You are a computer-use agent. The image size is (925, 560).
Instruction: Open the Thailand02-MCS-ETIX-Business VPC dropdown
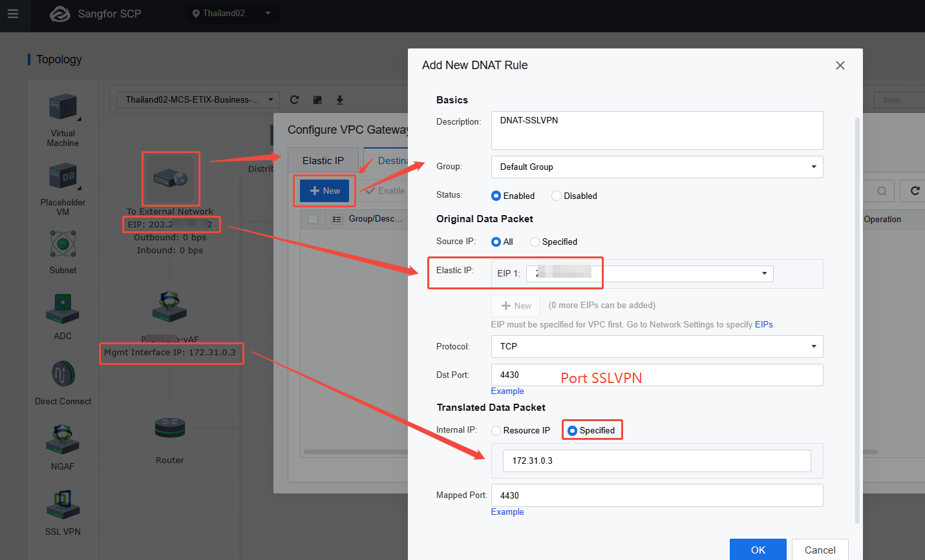point(198,99)
